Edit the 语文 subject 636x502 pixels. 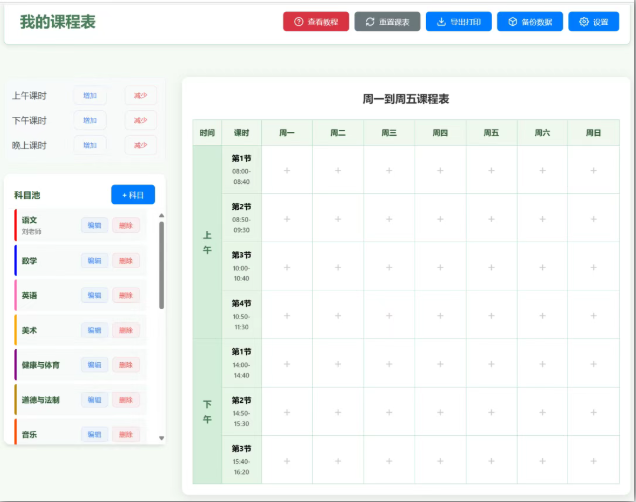94,225
